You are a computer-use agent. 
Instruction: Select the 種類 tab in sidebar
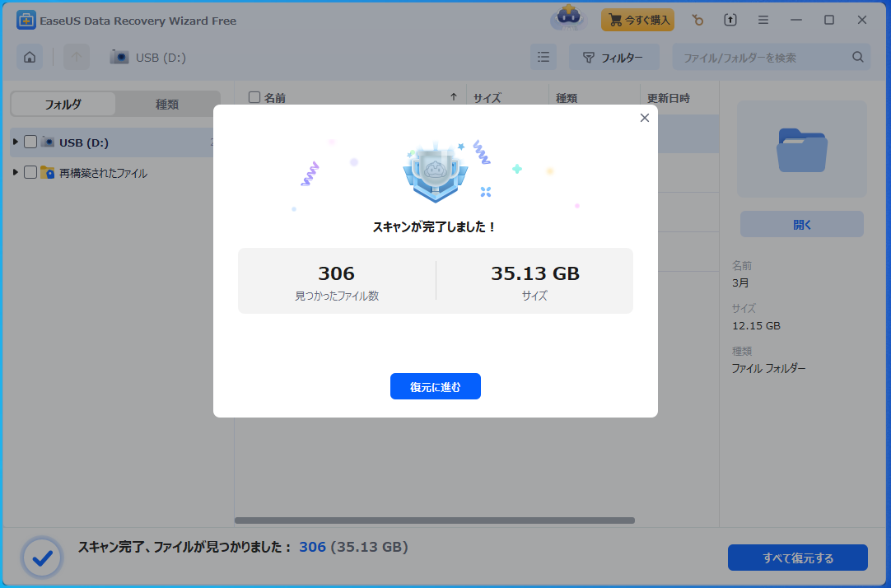point(167,104)
